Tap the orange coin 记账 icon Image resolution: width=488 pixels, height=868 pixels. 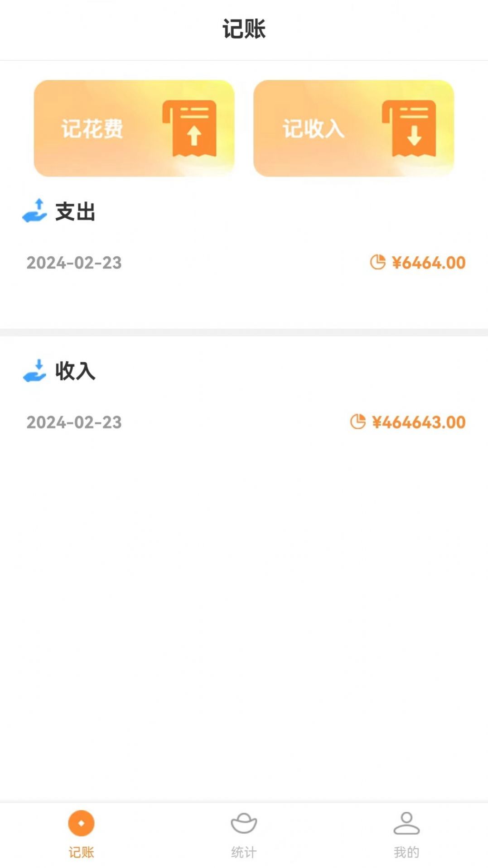81,823
